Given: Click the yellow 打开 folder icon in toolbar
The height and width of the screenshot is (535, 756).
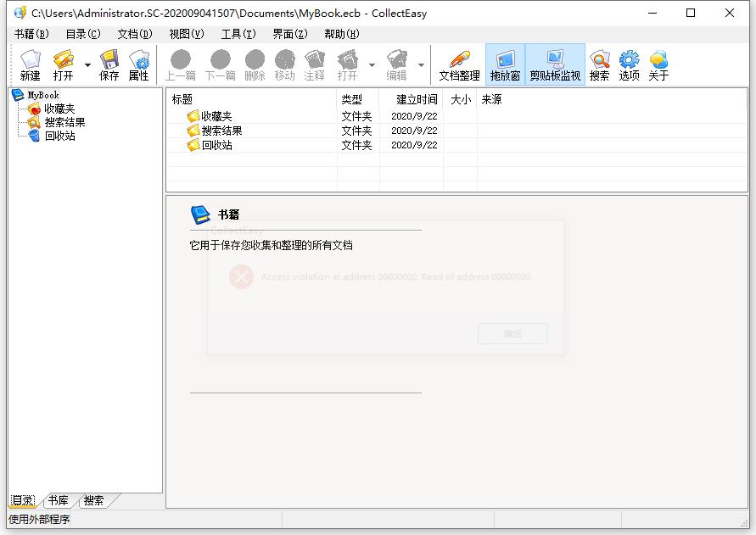Looking at the screenshot, I should 64,64.
